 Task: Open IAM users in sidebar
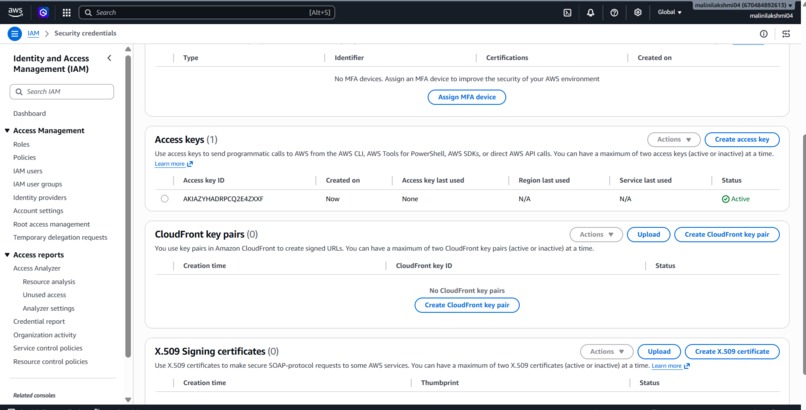[x=28, y=171]
